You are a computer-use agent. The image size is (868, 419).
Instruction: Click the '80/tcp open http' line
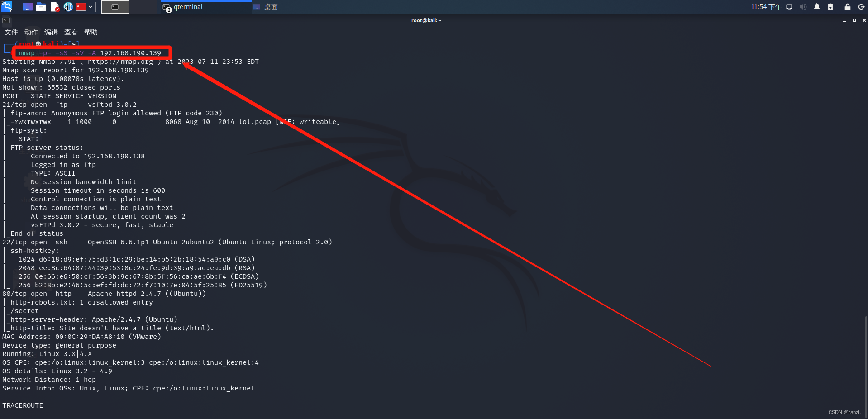click(104, 294)
